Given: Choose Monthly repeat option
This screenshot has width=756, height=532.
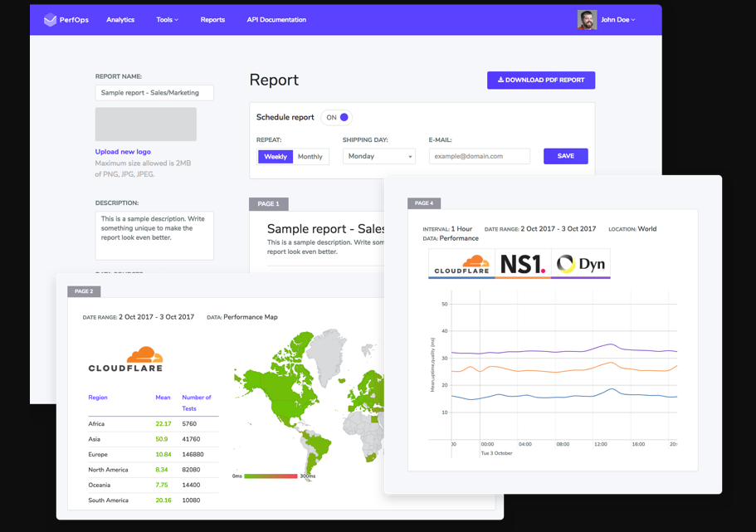Looking at the screenshot, I should point(310,156).
